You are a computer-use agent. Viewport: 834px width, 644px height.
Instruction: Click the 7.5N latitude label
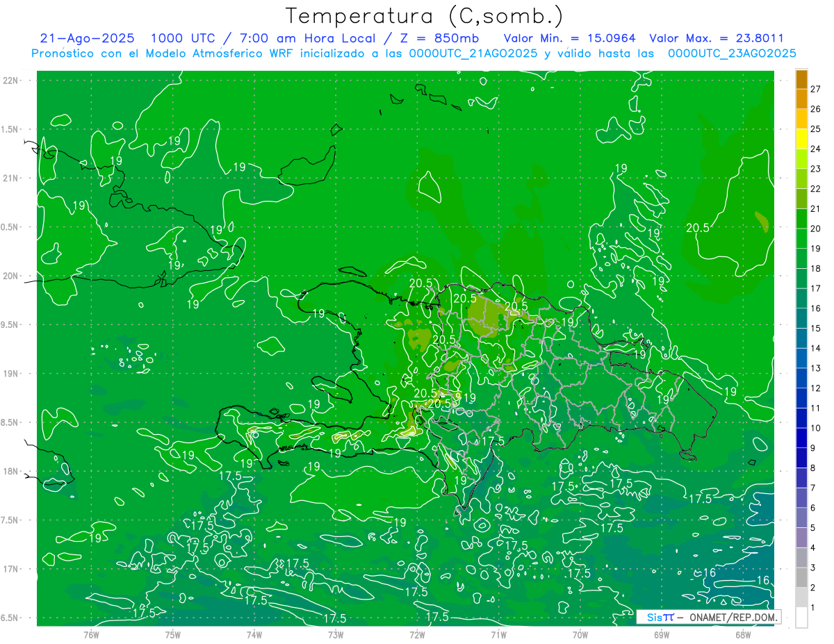coord(10,520)
